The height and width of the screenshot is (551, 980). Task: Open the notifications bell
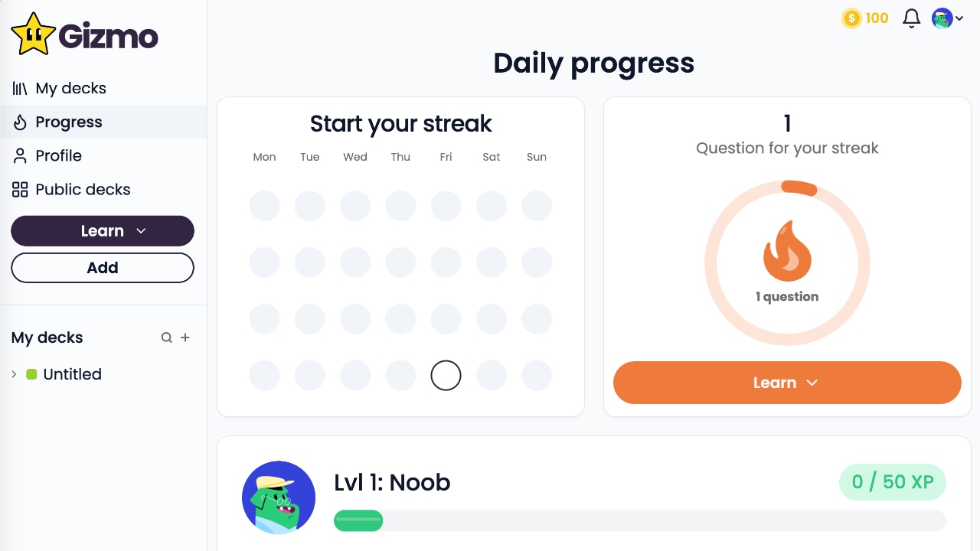[911, 18]
